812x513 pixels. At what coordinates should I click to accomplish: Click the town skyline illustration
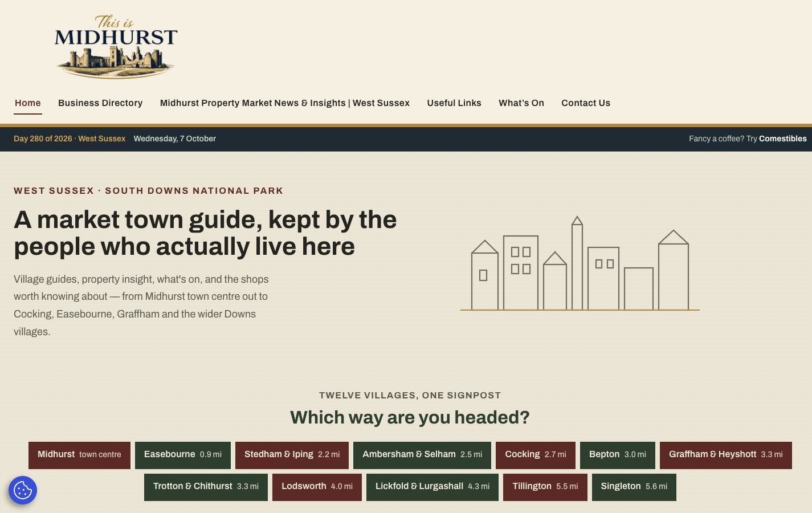[x=580, y=263]
